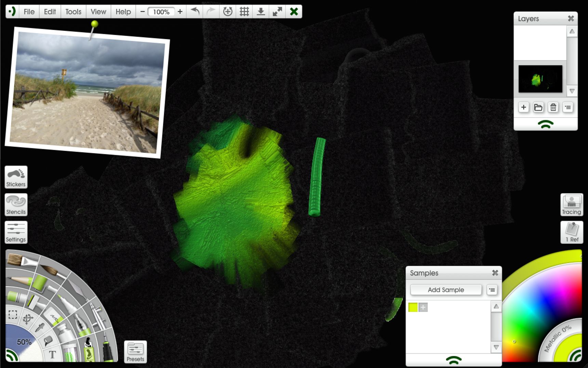The height and width of the screenshot is (368, 588).
Task: Click the download arrow toolbar icon
Action: pyautogui.click(x=260, y=12)
